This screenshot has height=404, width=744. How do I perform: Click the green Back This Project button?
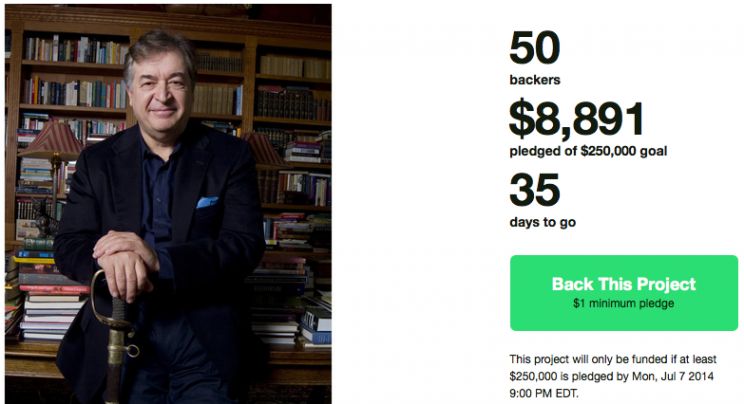(x=623, y=293)
